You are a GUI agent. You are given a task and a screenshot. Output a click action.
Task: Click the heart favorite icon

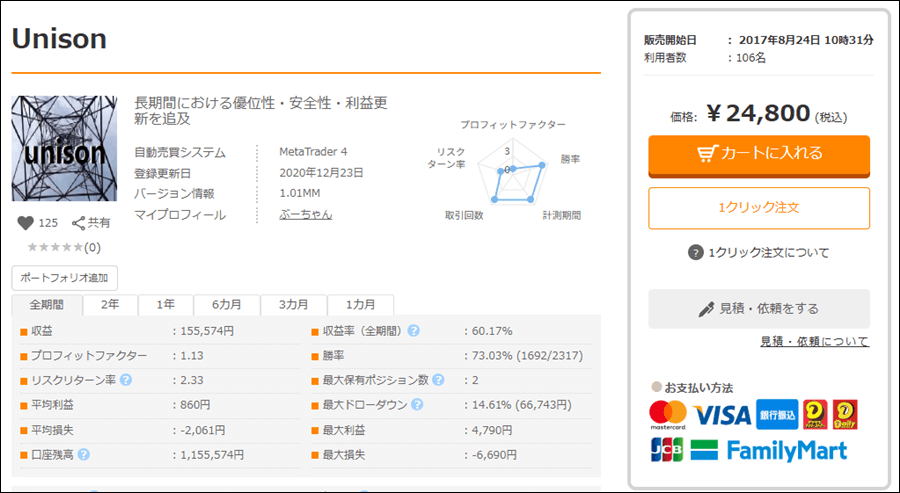tap(25, 223)
